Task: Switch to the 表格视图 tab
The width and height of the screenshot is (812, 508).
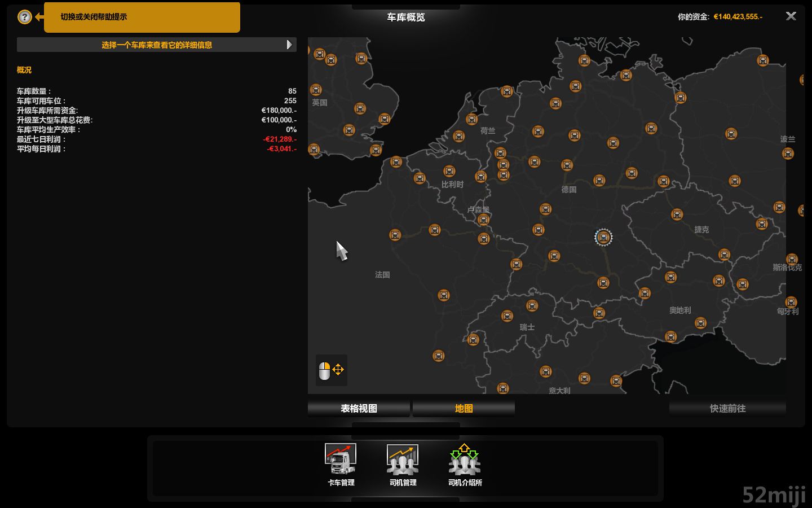Action: pos(359,408)
